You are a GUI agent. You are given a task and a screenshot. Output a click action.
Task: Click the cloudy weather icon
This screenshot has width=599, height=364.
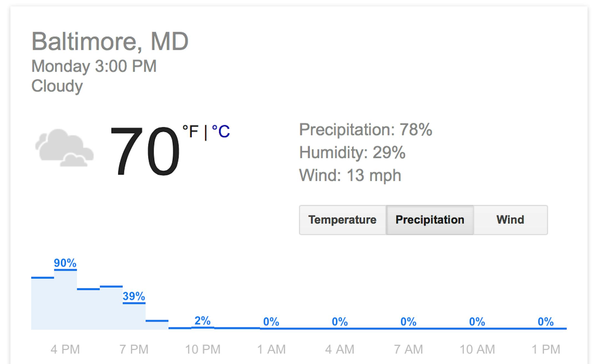pos(64,148)
